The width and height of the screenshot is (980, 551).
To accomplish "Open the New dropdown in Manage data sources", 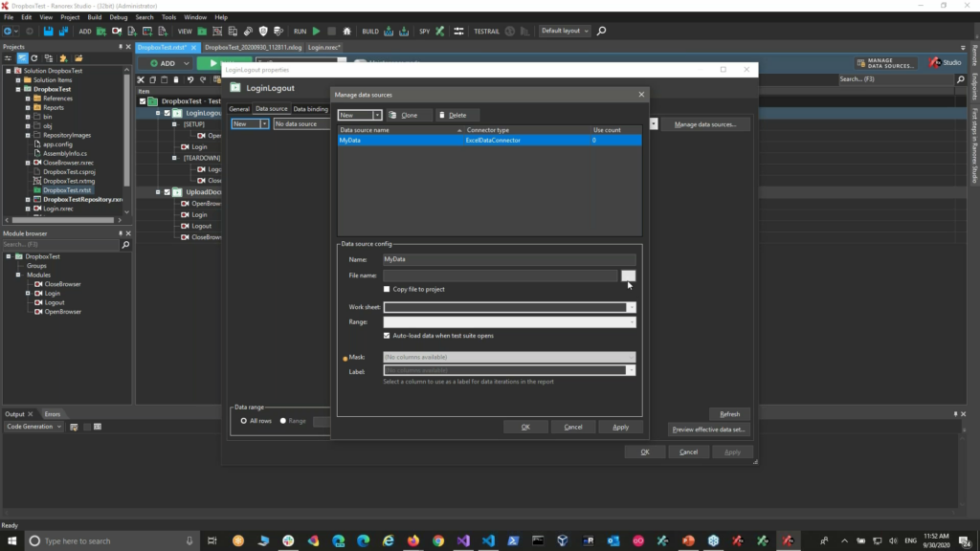I will 377,115.
